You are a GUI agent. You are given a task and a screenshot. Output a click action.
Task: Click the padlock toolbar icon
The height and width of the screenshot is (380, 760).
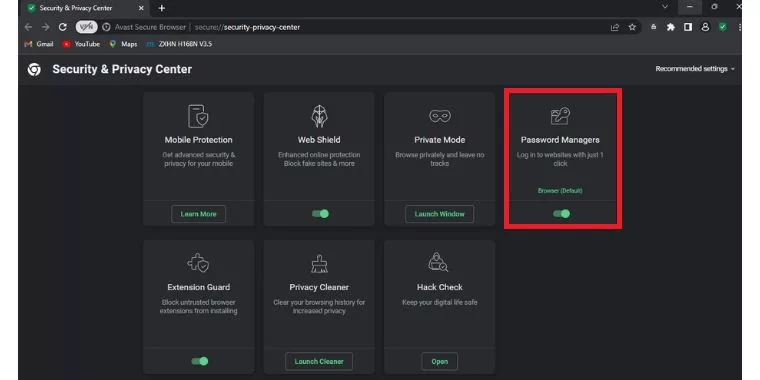coord(653,27)
